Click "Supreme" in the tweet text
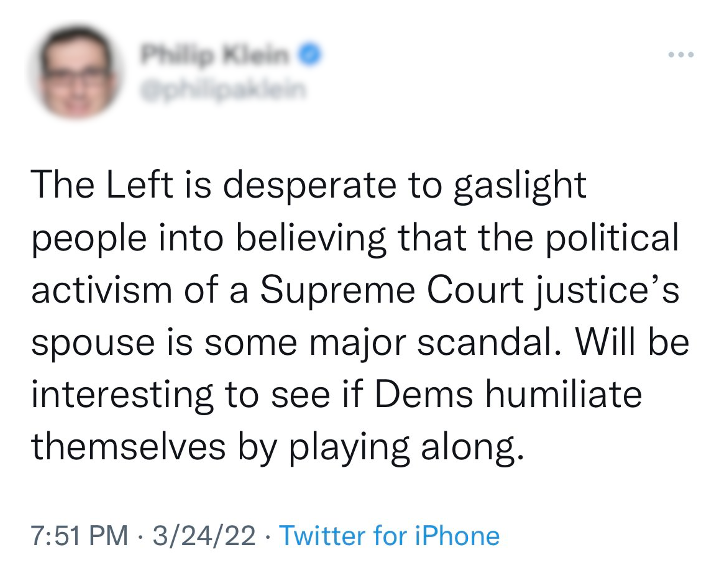The width and height of the screenshot is (728, 564). click(x=337, y=290)
